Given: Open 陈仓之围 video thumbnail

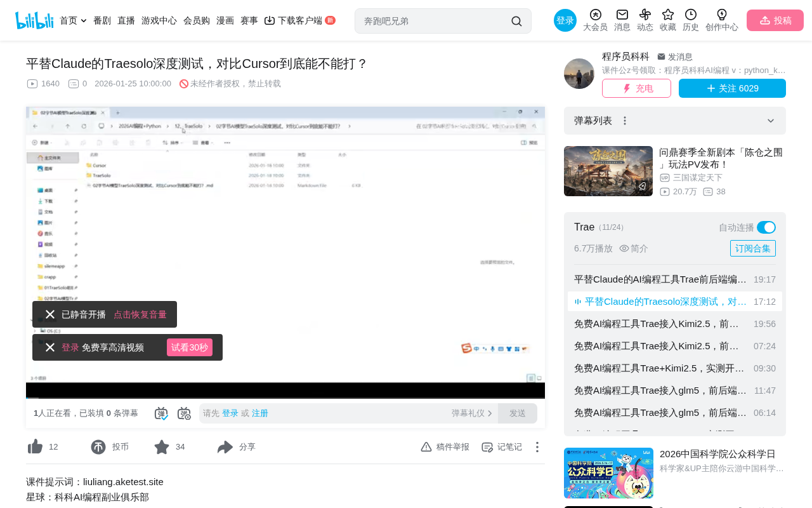Looking at the screenshot, I should [x=608, y=171].
